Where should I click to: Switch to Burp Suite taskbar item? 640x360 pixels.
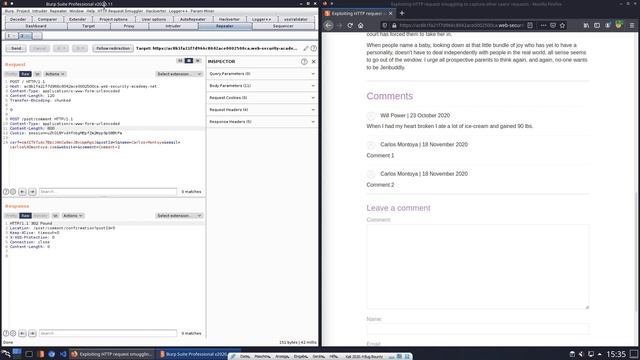(x=194, y=354)
